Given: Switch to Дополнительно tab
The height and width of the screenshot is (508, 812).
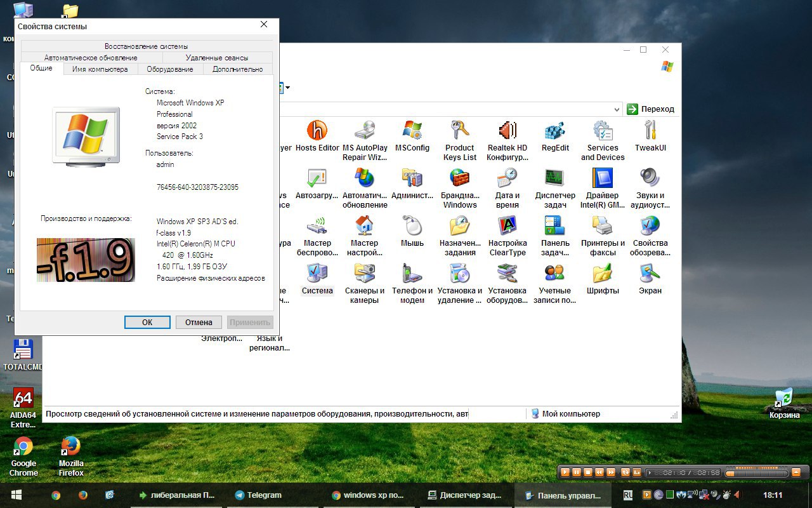Looking at the screenshot, I should point(238,69).
